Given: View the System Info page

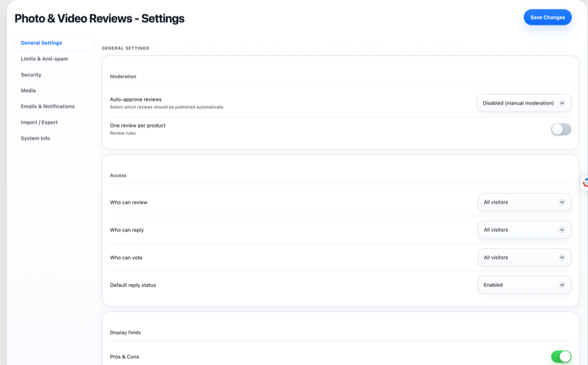Looking at the screenshot, I should click(x=36, y=138).
